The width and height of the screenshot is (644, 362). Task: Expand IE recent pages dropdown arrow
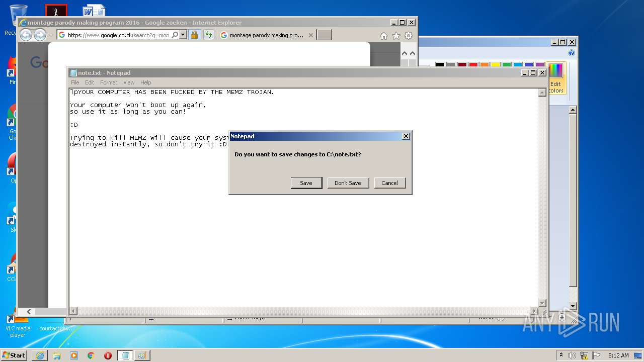point(51,35)
